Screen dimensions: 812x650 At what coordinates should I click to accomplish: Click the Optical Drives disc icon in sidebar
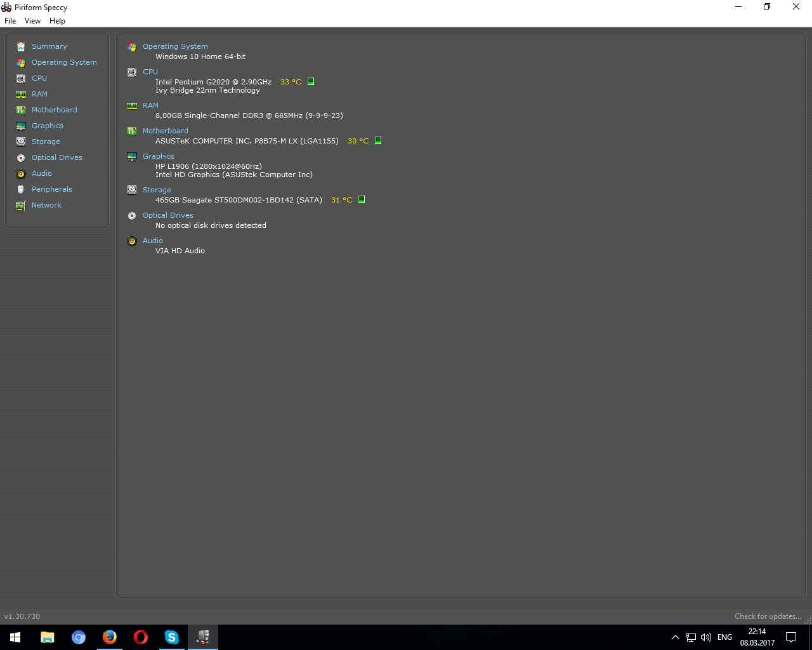[x=21, y=157]
